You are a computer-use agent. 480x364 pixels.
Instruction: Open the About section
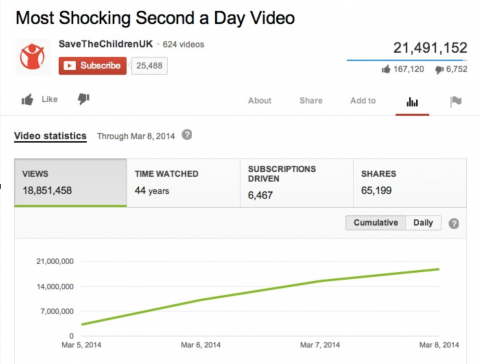[260, 101]
